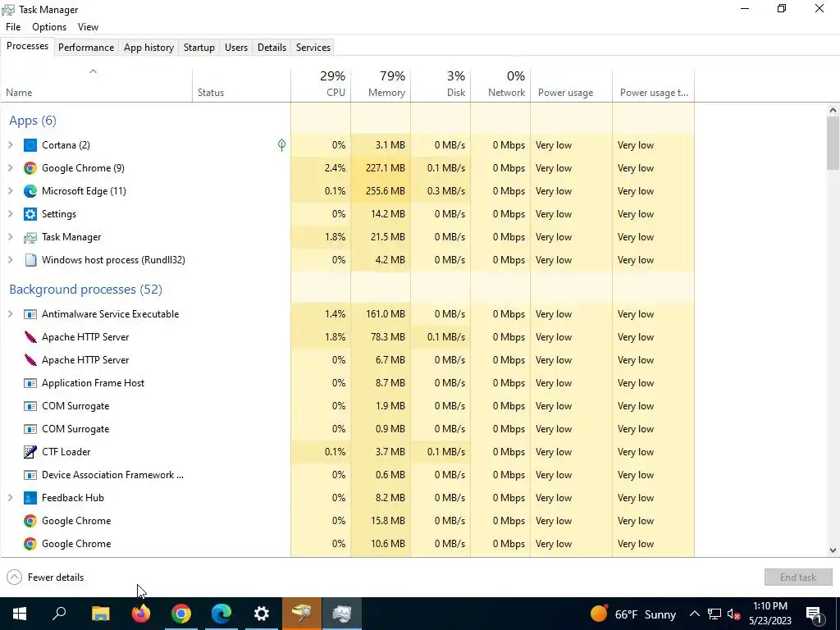The image size is (840, 630).
Task: Click the scrollbar down arrow in process list
Action: (x=833, y=550)
